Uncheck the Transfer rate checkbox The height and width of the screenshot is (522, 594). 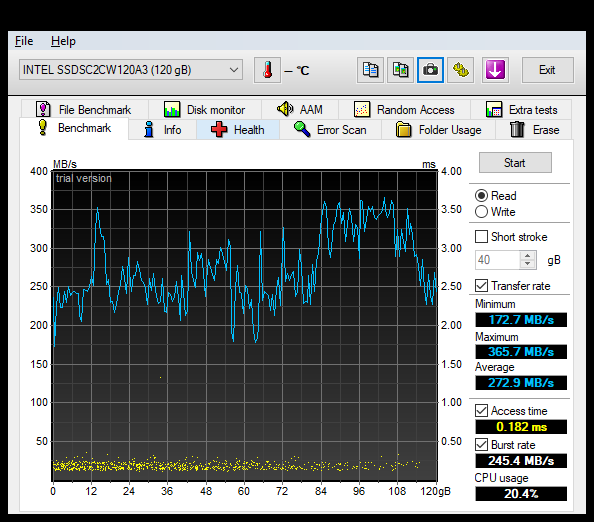481,286
